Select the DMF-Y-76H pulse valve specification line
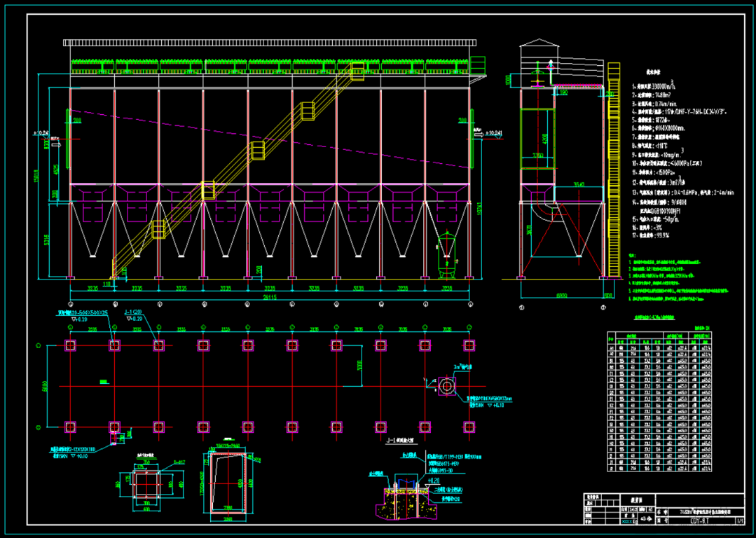756x538 pixels. (680, 112)
